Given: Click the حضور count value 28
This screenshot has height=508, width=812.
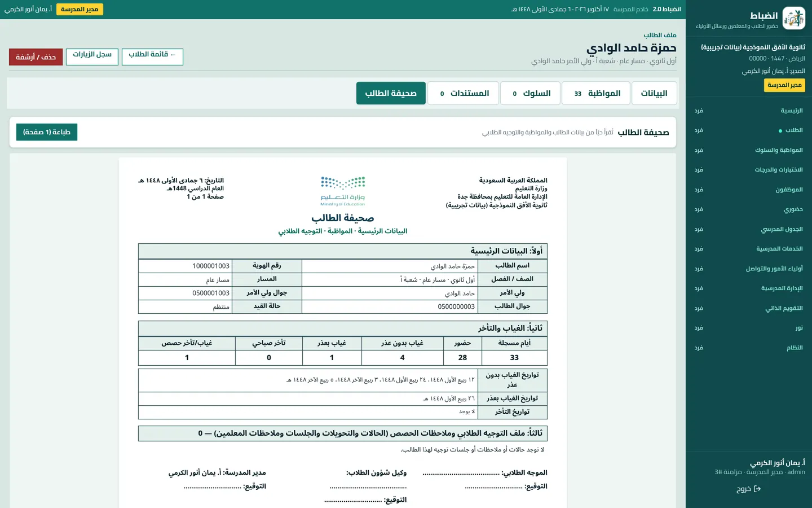Looking at the screenshot, I should click(462, 357).
